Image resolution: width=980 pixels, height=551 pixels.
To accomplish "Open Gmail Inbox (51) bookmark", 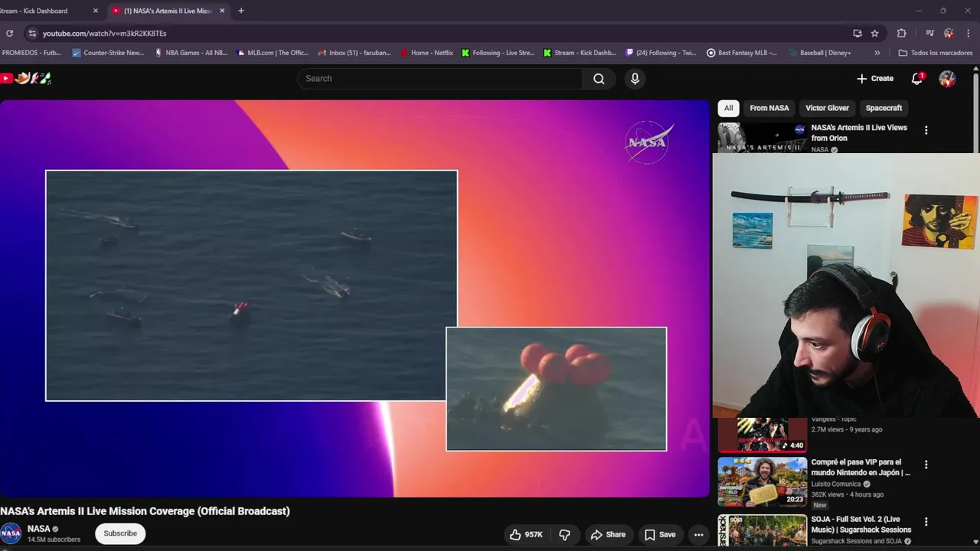I will click(354, 53).
